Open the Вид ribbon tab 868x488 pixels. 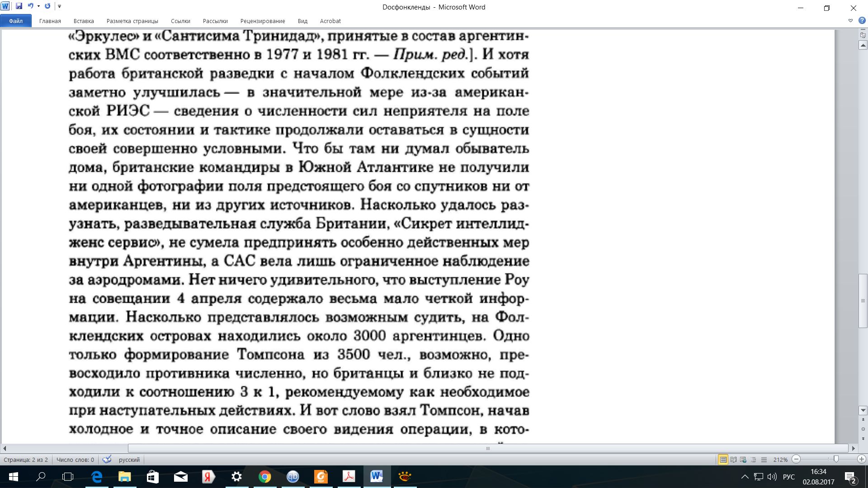302,21
